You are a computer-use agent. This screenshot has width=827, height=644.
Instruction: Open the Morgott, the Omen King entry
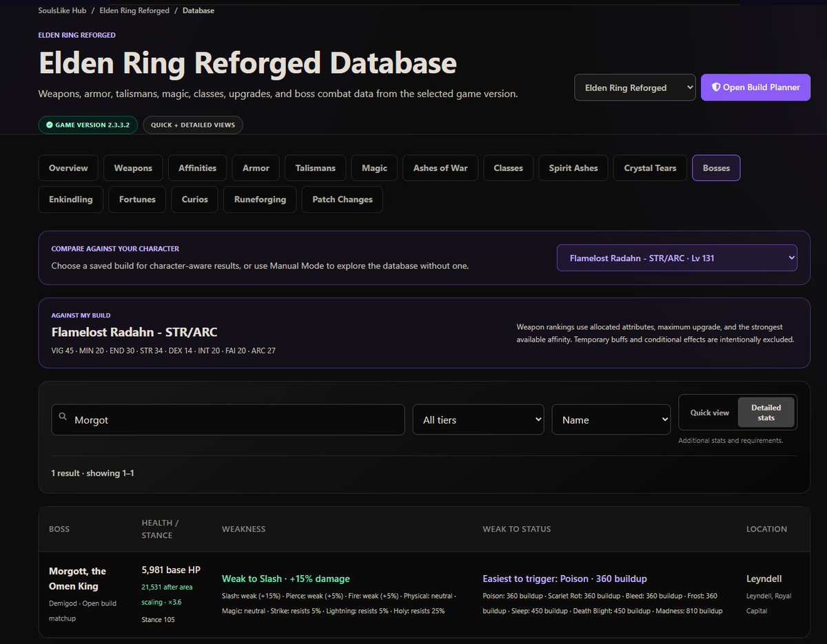click(x=76, y=579)
